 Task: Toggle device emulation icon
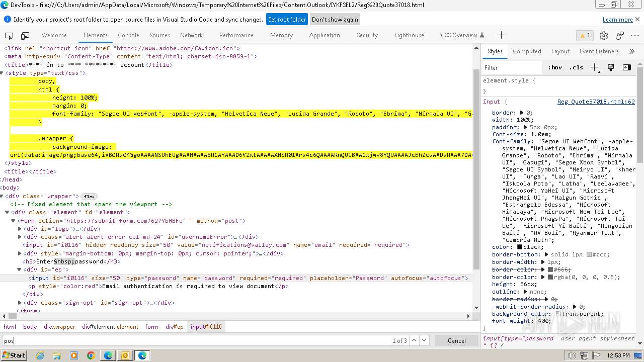[x=25, y=35]
